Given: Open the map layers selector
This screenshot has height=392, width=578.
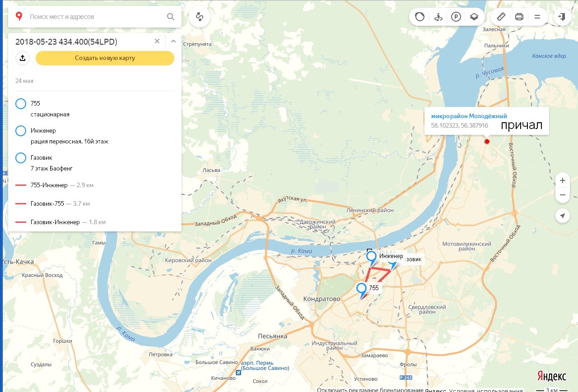Looking at the screenshot, I should (x=474, y=17).
